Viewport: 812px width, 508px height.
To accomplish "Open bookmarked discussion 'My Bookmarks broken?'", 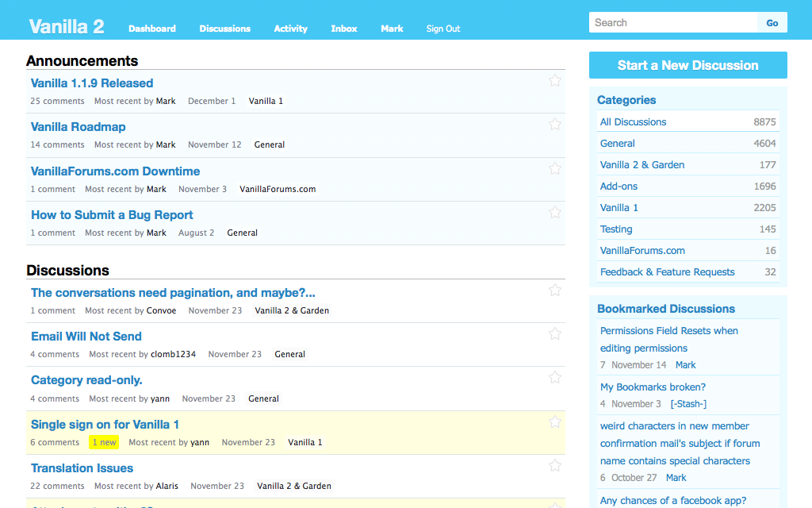I will pos(653,387).
